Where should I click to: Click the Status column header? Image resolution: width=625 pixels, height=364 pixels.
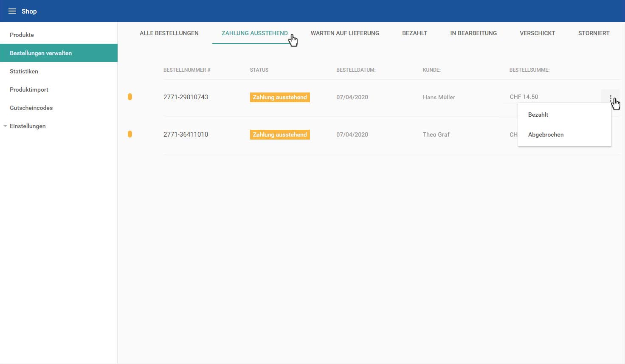click(259, 70)
